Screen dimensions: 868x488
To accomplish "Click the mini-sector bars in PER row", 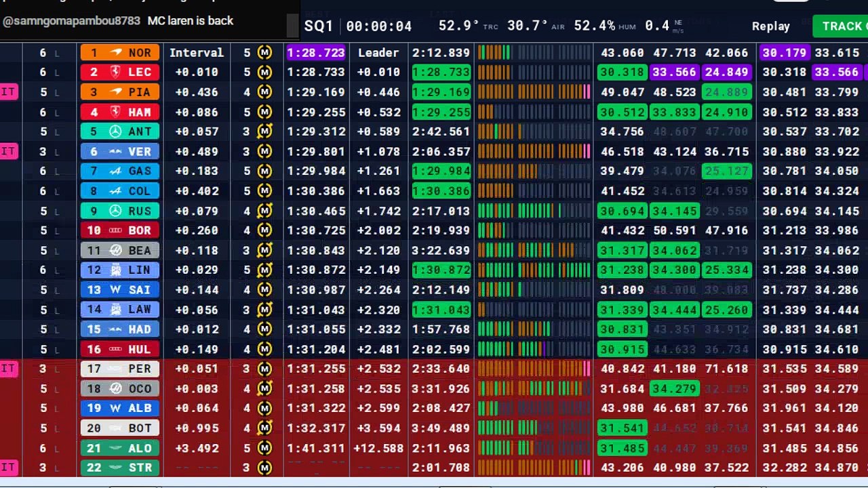I will [534, 369].
